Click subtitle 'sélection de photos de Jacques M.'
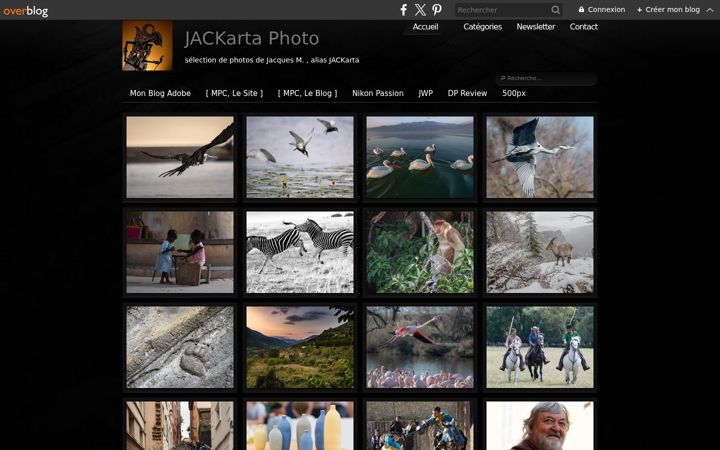The height and width of the screenshot is (450, 720). point(244,60)
